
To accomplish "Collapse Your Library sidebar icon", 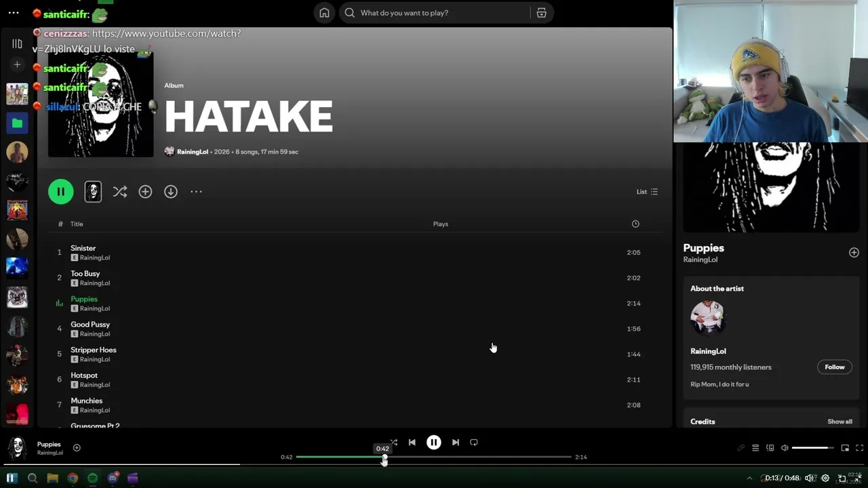I will pyautogui.click(x=17, y=44).
